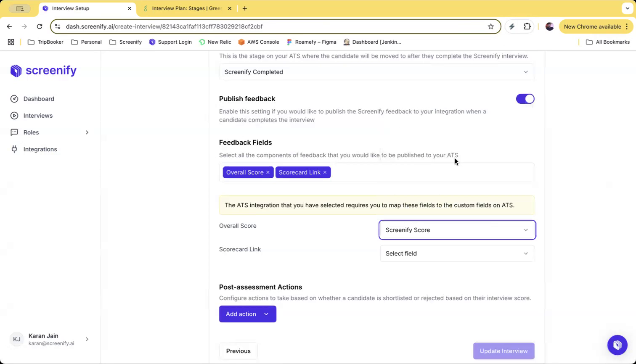Click the tab group button in tab strip

click(20, 8)
